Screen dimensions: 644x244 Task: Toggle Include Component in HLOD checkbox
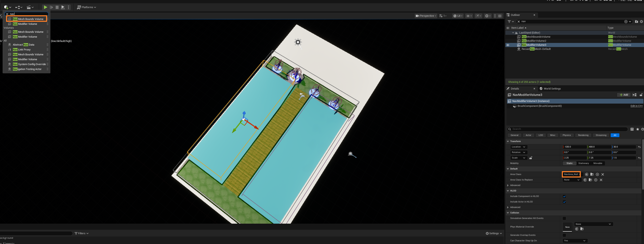tap(564, 196)
